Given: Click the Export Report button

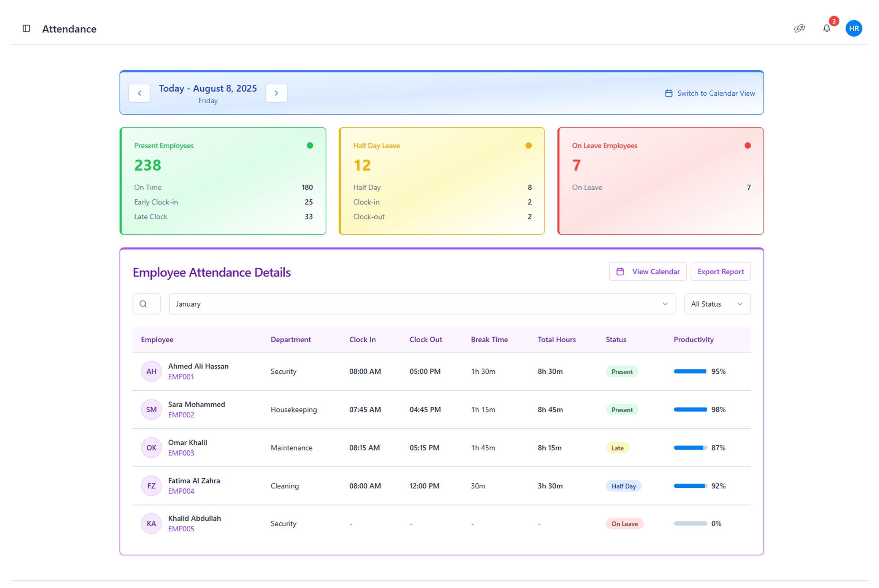Looking at the screenshot, I should [x=721, y=272].
